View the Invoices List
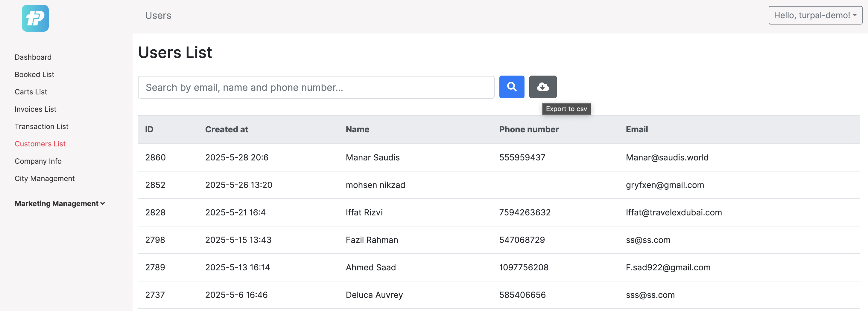The height and width of the screenshot is (311, 868). [35, 109]
